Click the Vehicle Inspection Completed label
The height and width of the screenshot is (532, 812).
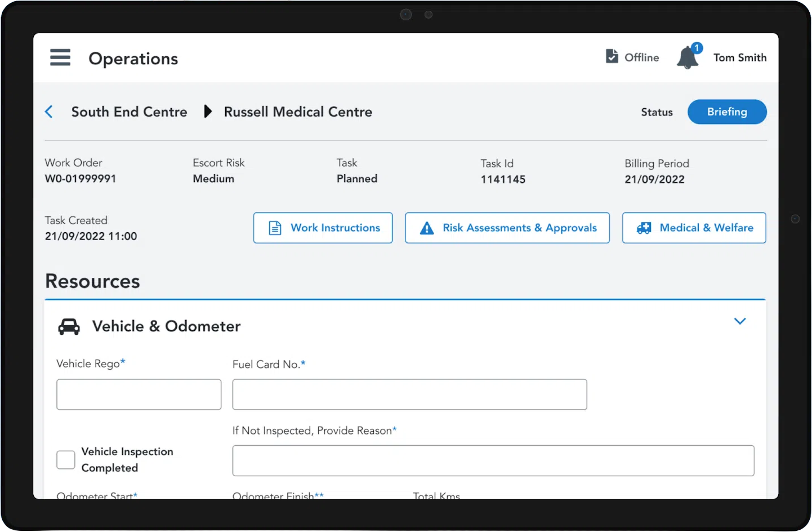(x=127, y=460)
